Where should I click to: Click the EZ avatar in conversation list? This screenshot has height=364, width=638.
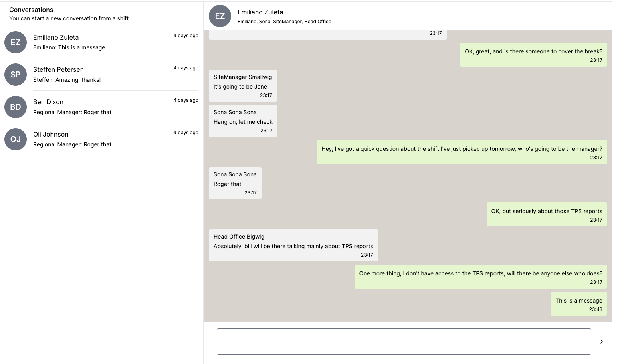click(x=16, y=42)
